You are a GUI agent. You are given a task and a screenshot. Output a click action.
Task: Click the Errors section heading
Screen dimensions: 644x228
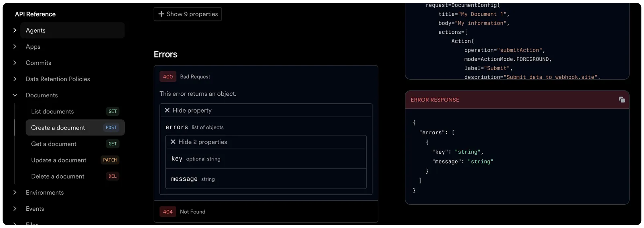tap(165, 54)
